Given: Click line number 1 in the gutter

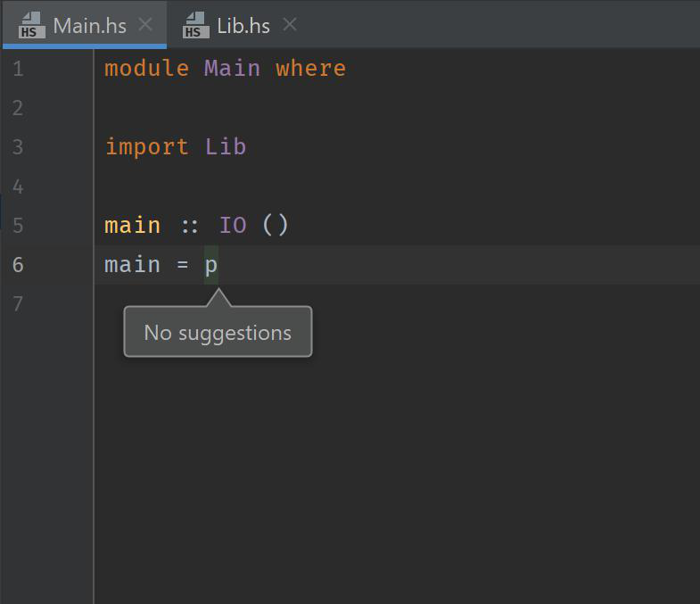Looking at the screenshot, I should [19, 69].
